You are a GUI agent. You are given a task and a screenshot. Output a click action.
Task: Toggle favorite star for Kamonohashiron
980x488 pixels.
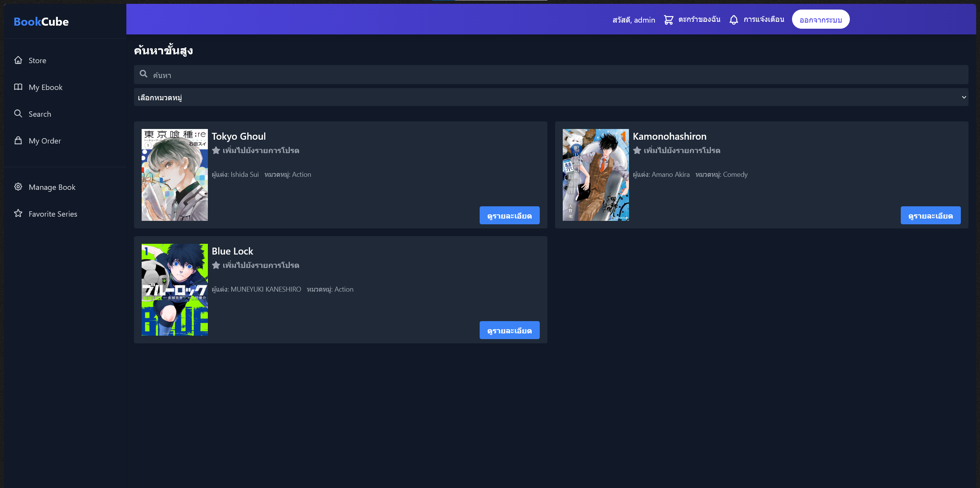pos(637,150)
